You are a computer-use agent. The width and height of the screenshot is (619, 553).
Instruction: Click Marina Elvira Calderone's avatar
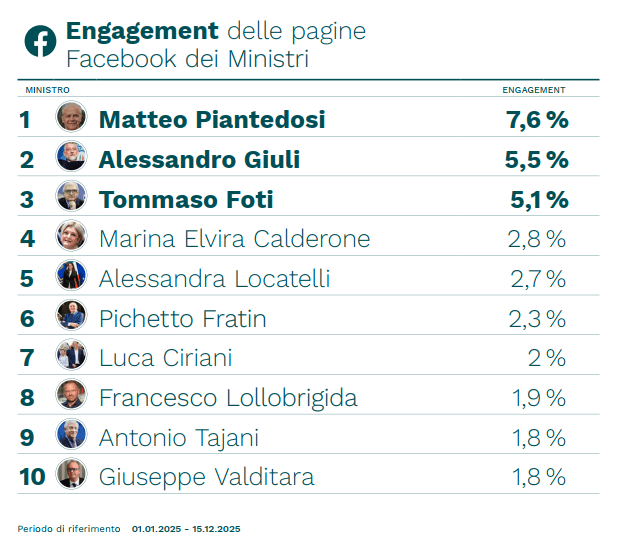pos(72,238)
